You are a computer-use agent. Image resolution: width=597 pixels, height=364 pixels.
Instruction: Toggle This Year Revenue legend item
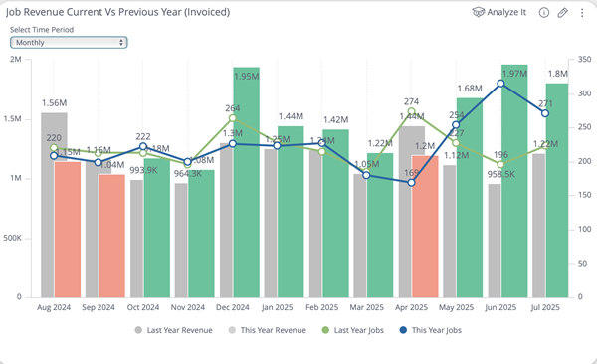click(268, 330)
